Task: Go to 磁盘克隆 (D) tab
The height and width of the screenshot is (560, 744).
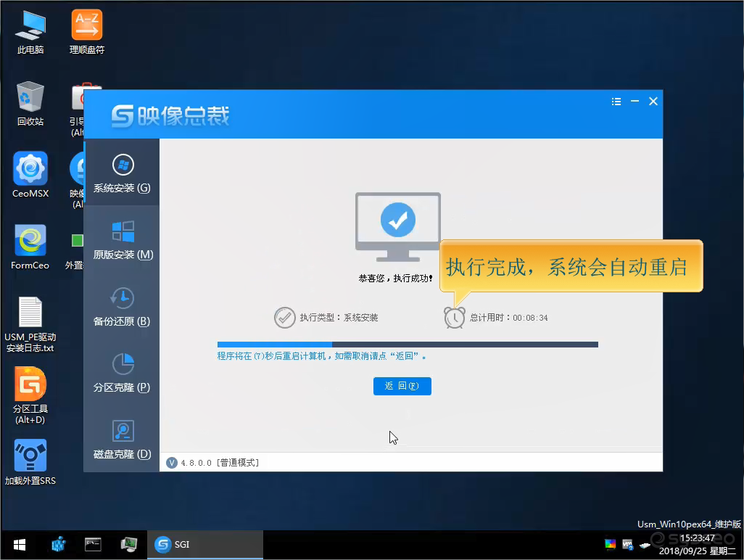Action: click(x=122, y=440)
